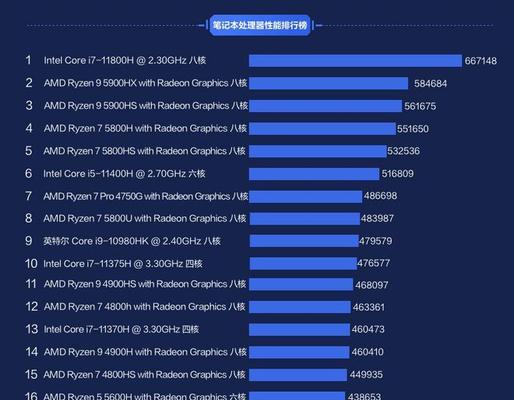Click the score 551650
This screenshot has width=514, height=400.
click(x=413, y=129)
